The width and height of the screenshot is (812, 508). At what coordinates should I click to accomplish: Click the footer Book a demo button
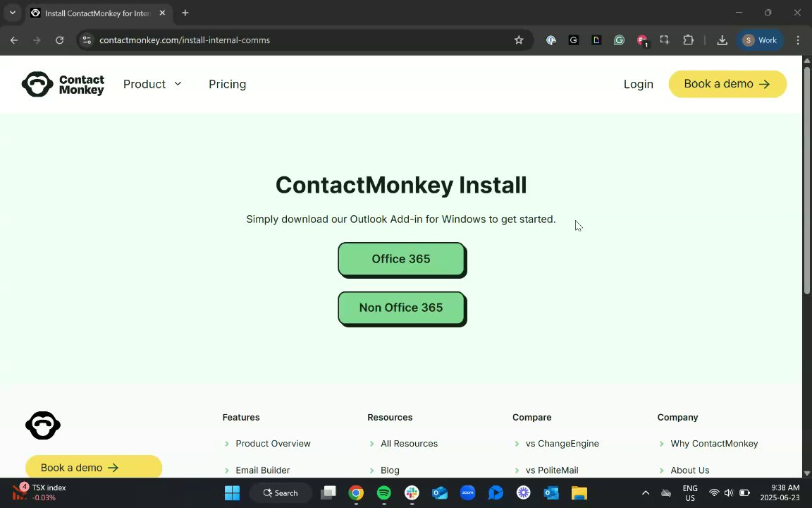94,467
